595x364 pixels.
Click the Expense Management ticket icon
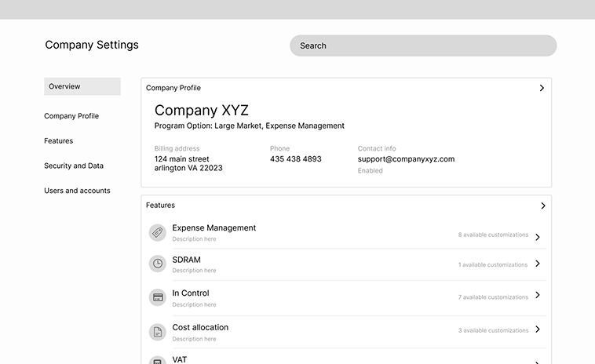[158, 232]
